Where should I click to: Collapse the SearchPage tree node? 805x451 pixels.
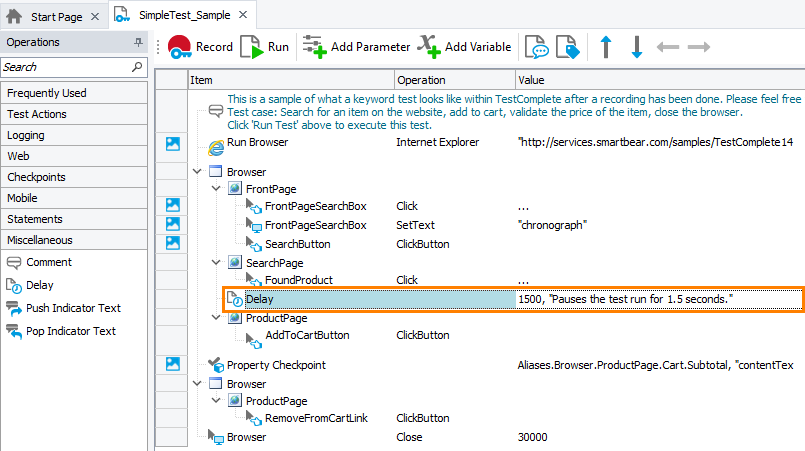pyautogui.click(x=215, y=262)
